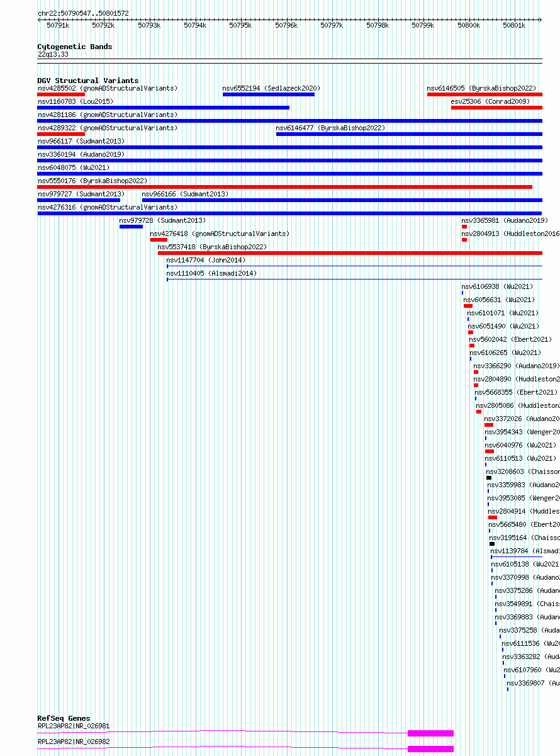Click the 22q13.33 band label
The width and height of the screenshot is (560, 756).
[x=53, y=55]
